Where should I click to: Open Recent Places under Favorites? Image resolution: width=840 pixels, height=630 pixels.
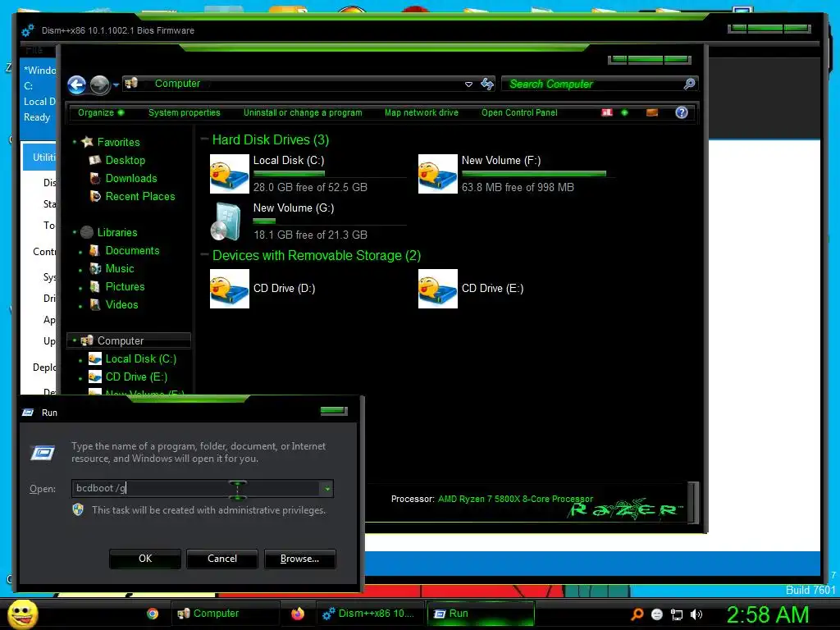[x=140, y=197]
